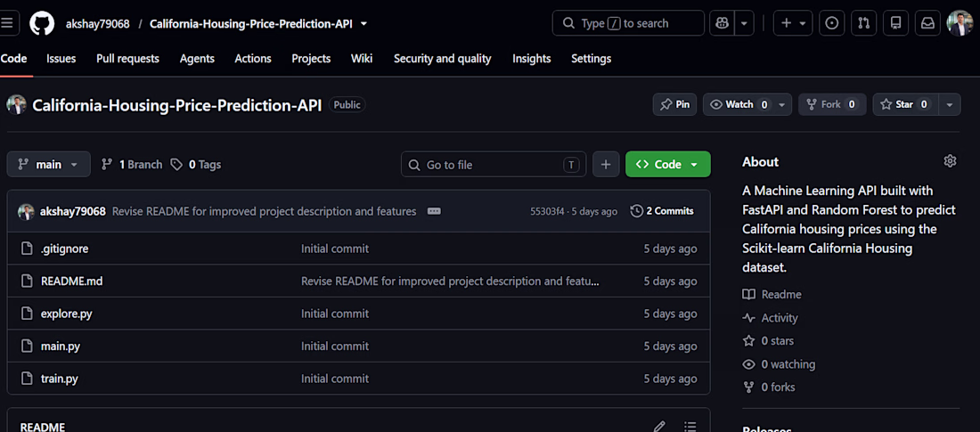This screenshot has width=980, height=432.
Task: Open the Copilot chat icon
Action: 722,23
